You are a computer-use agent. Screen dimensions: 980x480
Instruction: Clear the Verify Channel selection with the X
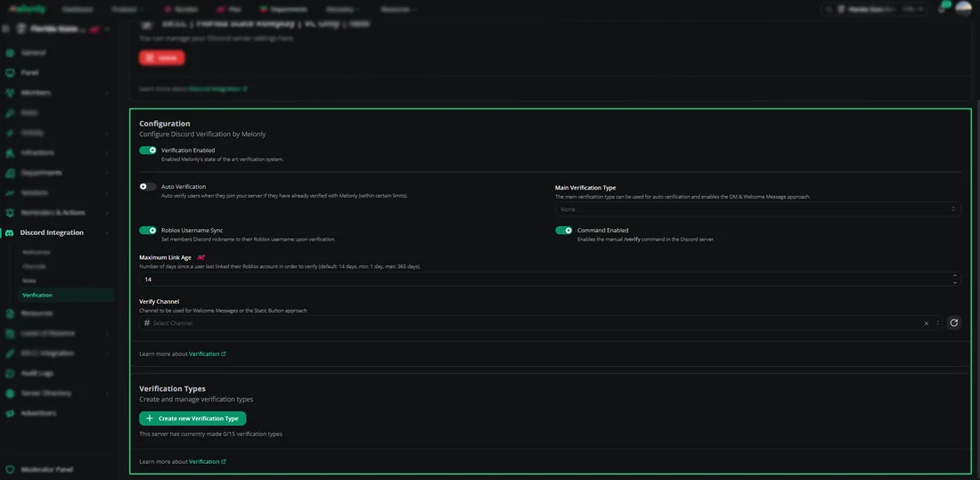(927, 323)
